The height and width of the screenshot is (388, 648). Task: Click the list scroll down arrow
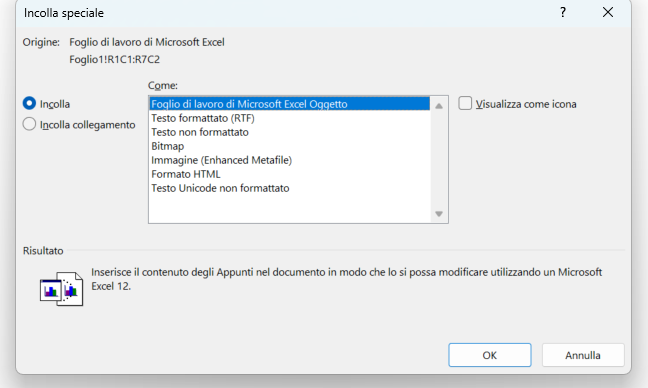[439, 214]
